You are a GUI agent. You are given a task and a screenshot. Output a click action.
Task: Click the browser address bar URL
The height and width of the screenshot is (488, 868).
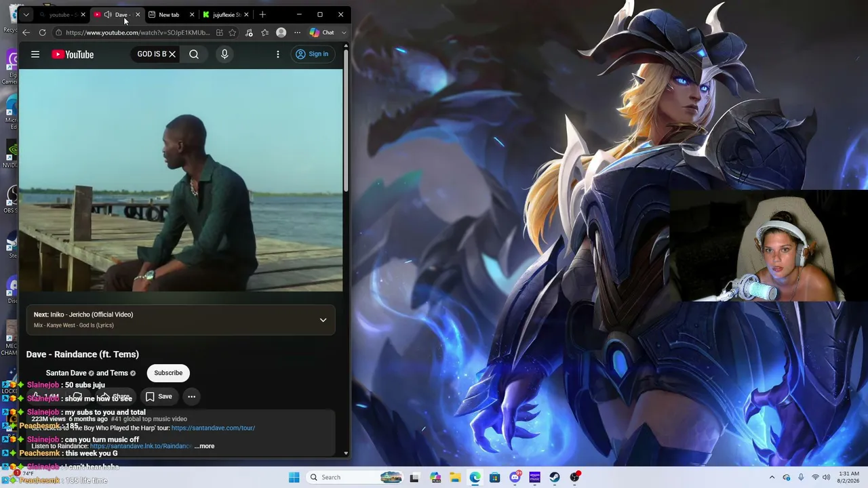tap(138, 33)
